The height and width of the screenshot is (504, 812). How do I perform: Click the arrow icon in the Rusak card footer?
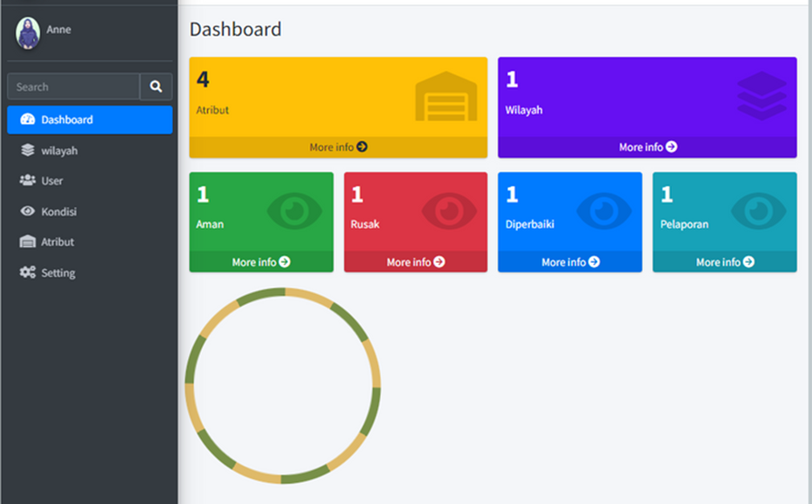point(440,262)
